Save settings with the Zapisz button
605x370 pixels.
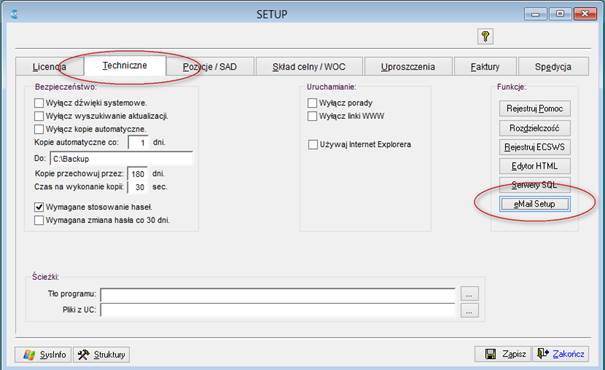tap(504, 353)
